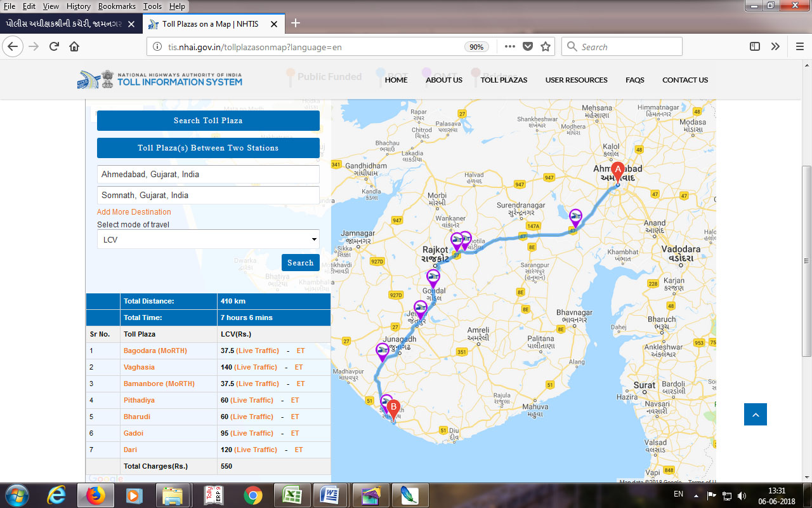Click the Firefox reload page icon
812x508 pixels.
click(x=55, y=46)
